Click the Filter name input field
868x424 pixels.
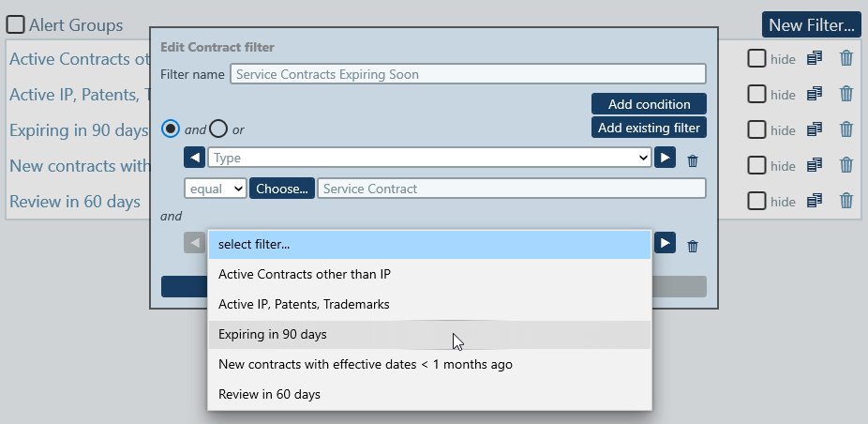[467, 74]
